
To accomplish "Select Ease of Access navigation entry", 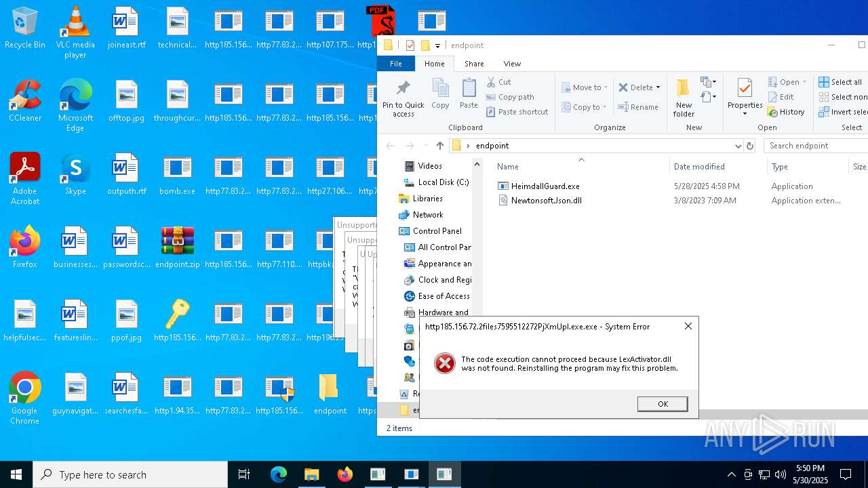I will click(437, 296).
